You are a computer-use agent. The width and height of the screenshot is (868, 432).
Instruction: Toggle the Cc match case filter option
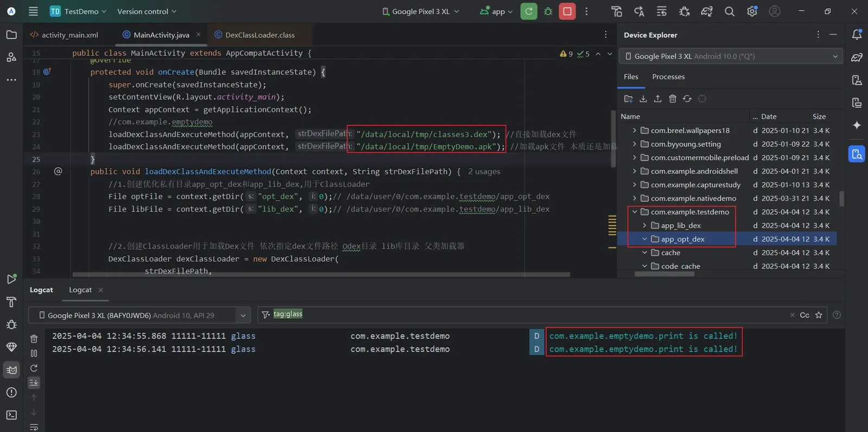[805, 315]
